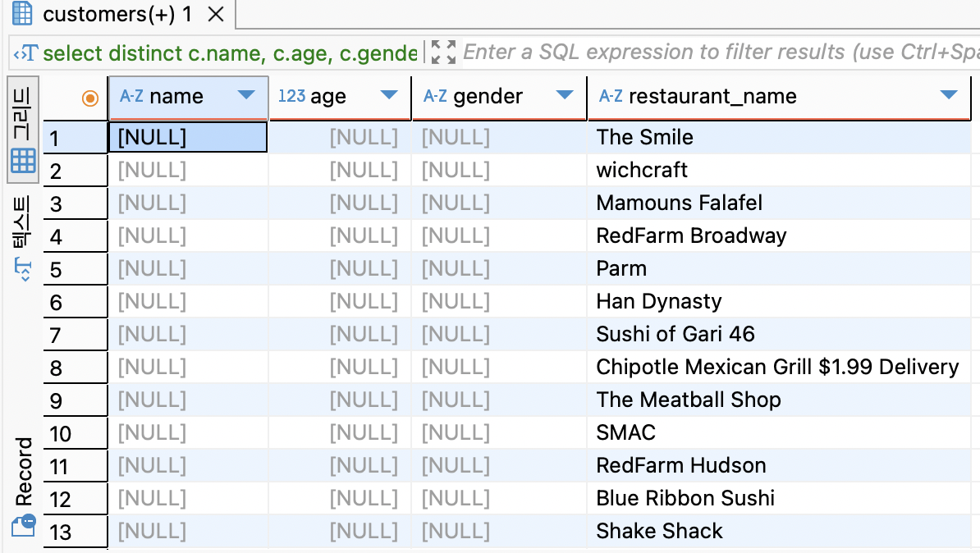Switch to grid view (그리드) side tab
Viewport: 980px width, 553px height.
pyautogui.click(x=23, y=130)
